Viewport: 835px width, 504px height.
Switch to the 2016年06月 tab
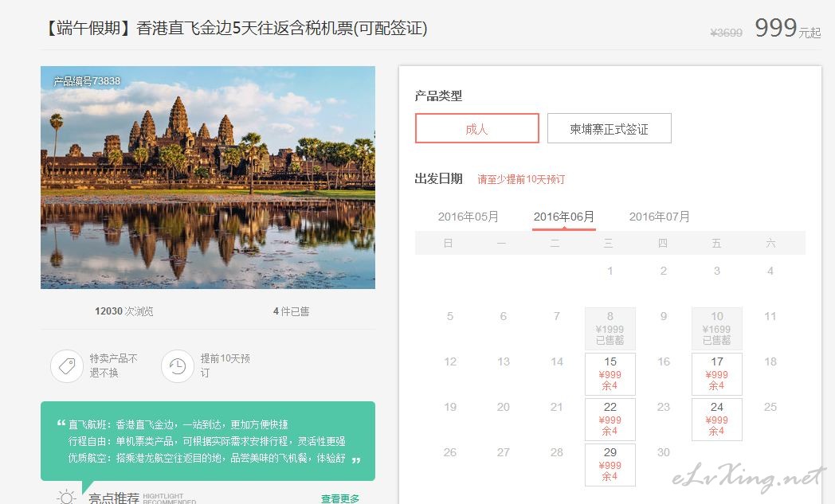563,217
